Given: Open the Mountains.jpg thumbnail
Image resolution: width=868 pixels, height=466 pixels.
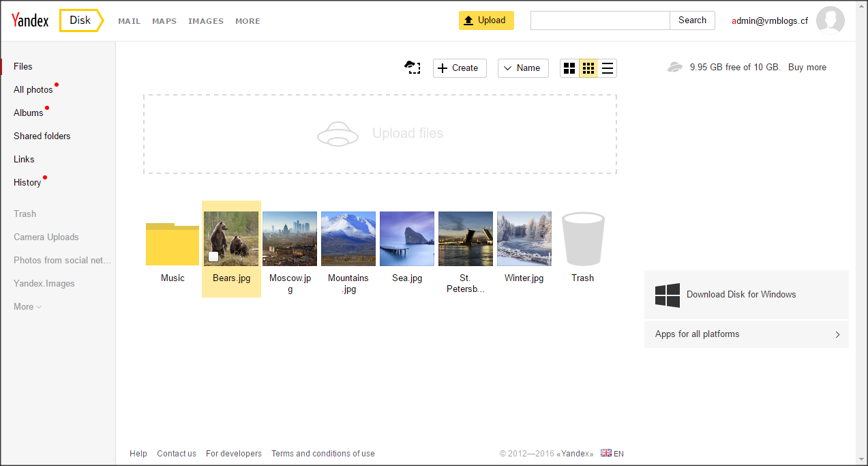Looking at the screenshot, I should [348, 239].
